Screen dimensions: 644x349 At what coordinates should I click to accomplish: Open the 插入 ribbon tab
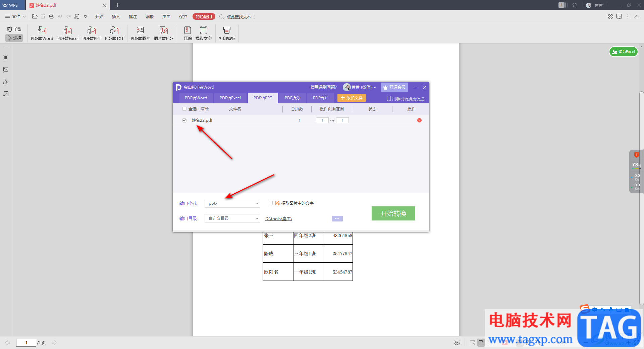tap(116, 16)
